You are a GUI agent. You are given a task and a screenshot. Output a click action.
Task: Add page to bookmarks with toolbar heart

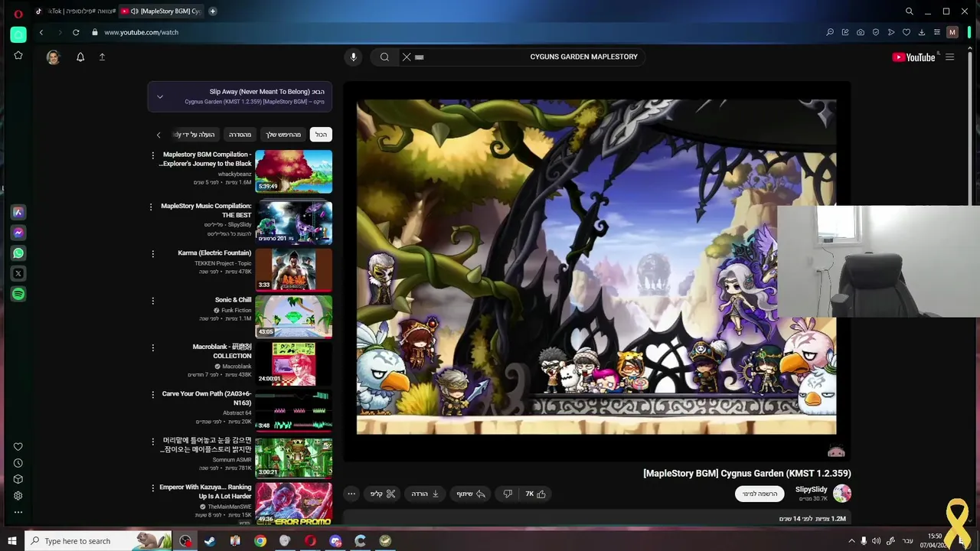click(906, 32)
